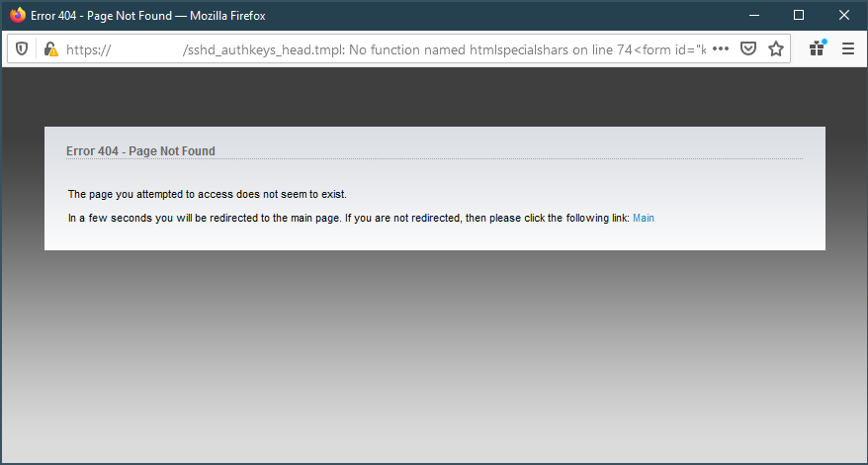Open the tracking protection shield panel
This screenshot has height=465, width=868.
pyautogui.click(x=23, y=48)
